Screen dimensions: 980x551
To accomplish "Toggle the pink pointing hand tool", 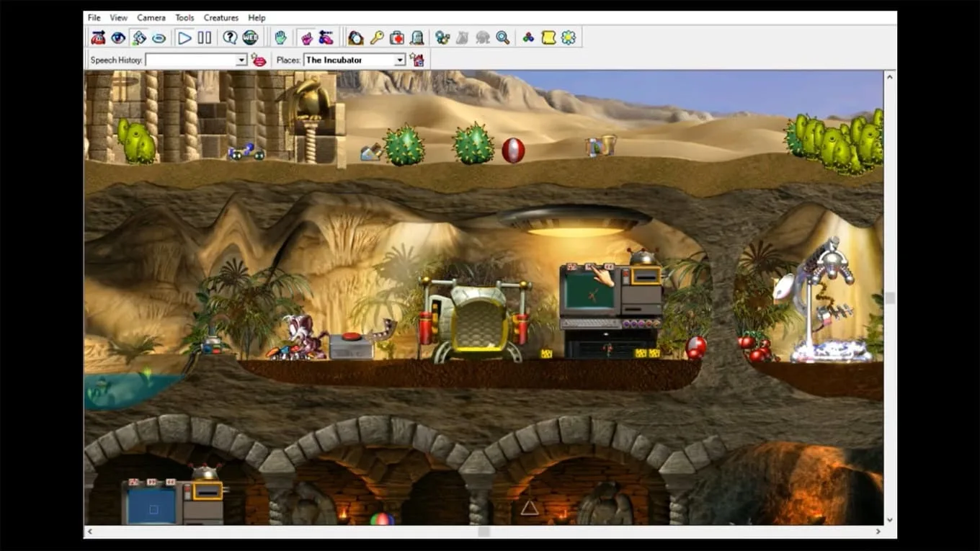I will tap(306, 37).
